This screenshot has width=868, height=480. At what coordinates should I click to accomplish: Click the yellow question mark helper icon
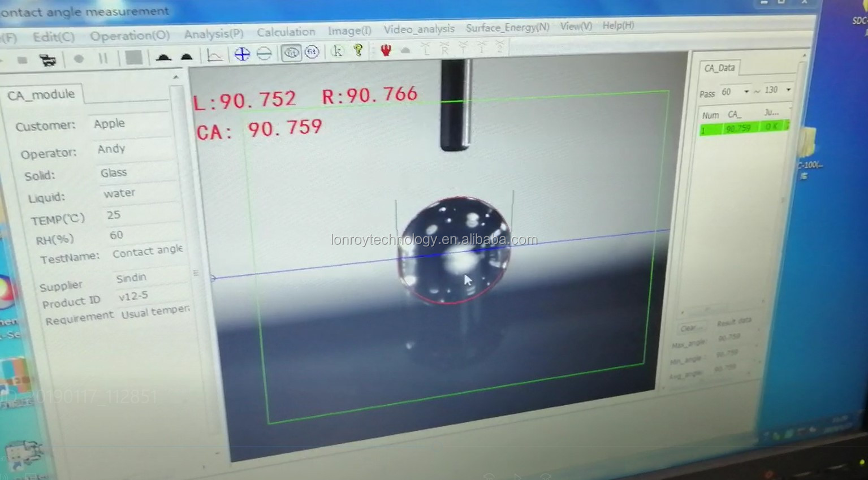(x=358, y=51)
